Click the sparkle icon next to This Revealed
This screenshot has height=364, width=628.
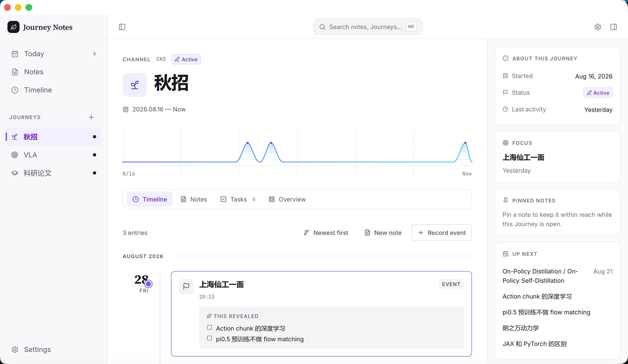[209, 316]
